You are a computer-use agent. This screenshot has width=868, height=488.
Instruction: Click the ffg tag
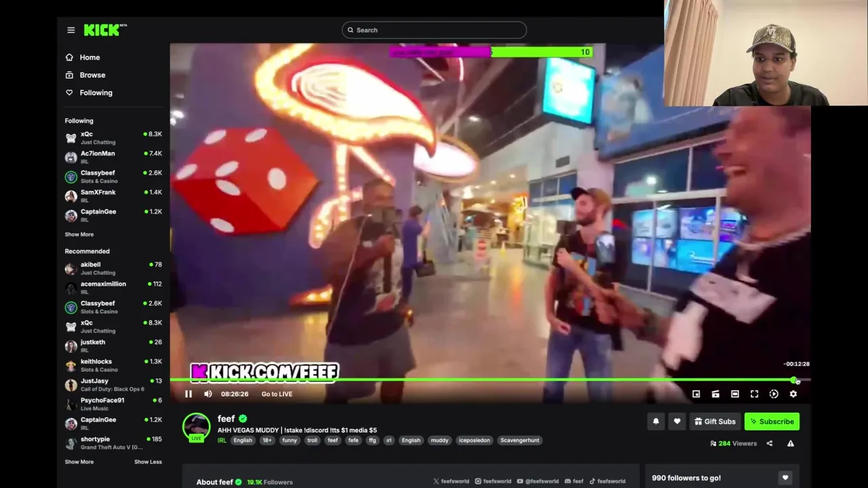tap(372, 441)
